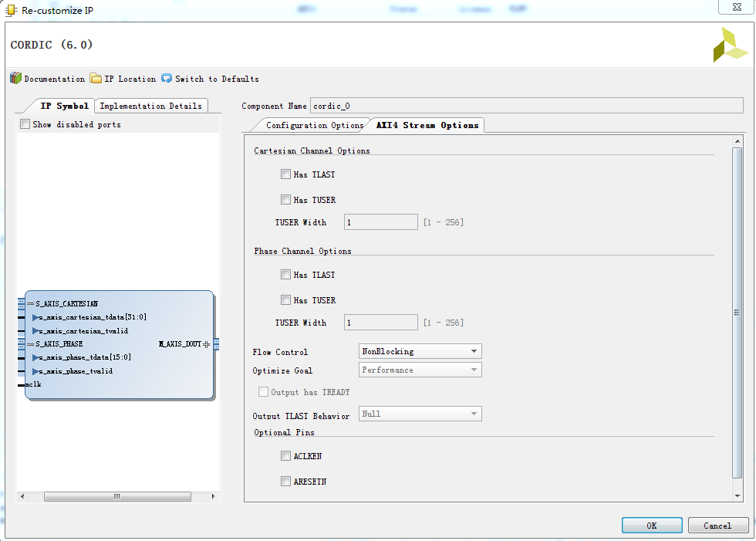Click the Component Name field
Viewport: 756px width, 541px height.
point(526,106)
